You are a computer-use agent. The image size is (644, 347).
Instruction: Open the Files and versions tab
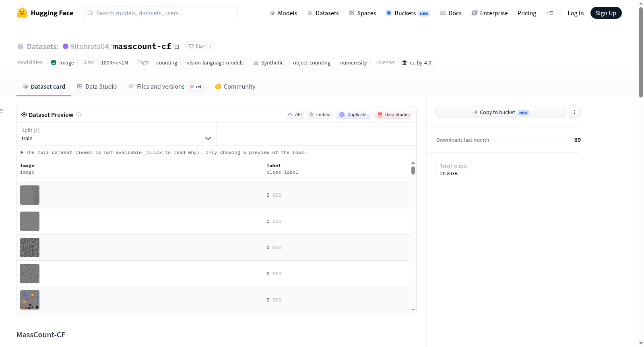click(166, 86)
